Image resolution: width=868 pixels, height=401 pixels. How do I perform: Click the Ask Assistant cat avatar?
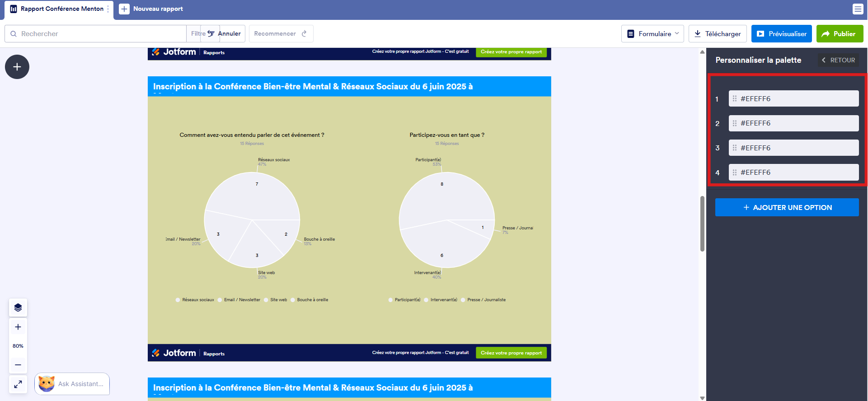[46, 384]
